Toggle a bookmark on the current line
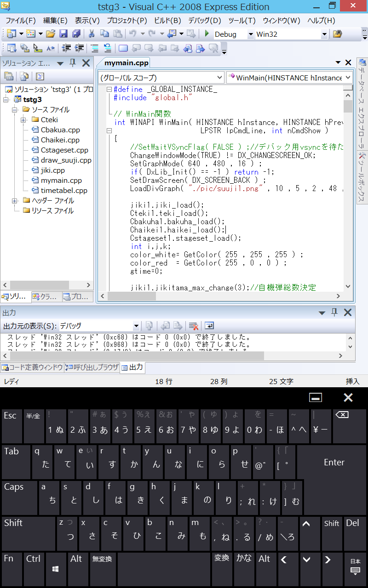The height and width of the screenshot is (588, 368). pyautogui.click(x=123, y=48)
